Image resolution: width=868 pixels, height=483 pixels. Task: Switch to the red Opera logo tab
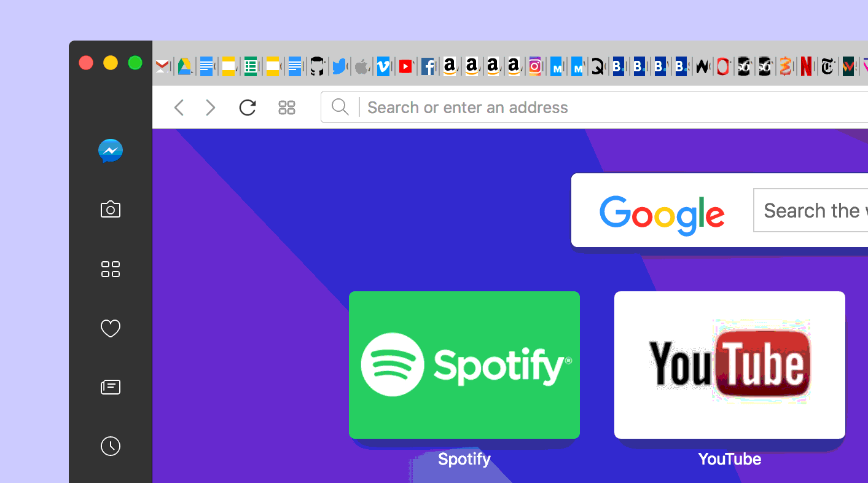[723, 66]
